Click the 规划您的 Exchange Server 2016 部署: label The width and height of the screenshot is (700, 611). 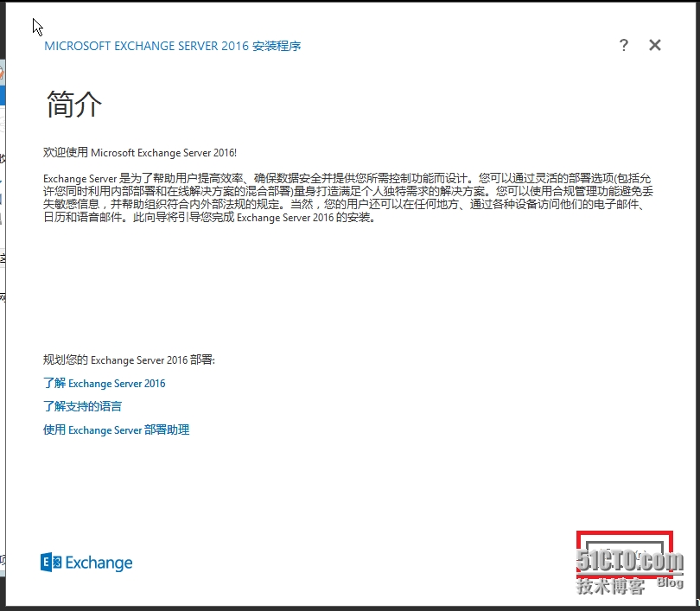(129, 360)
